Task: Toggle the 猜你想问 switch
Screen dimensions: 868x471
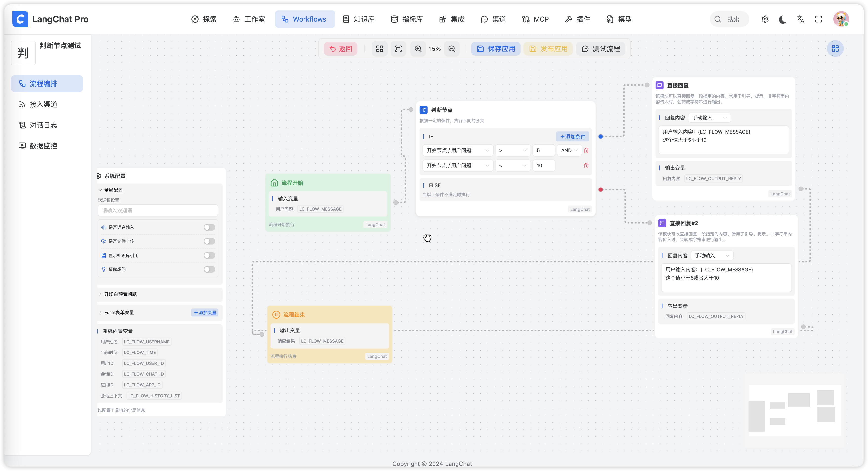Action: [x=209, y=269]
